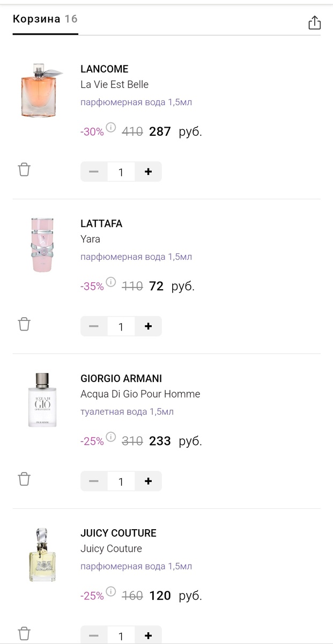Viewport: 333px width, 644px height.
Task: Decrease Lancome quantity with minus button
Action: coord(94,172)
